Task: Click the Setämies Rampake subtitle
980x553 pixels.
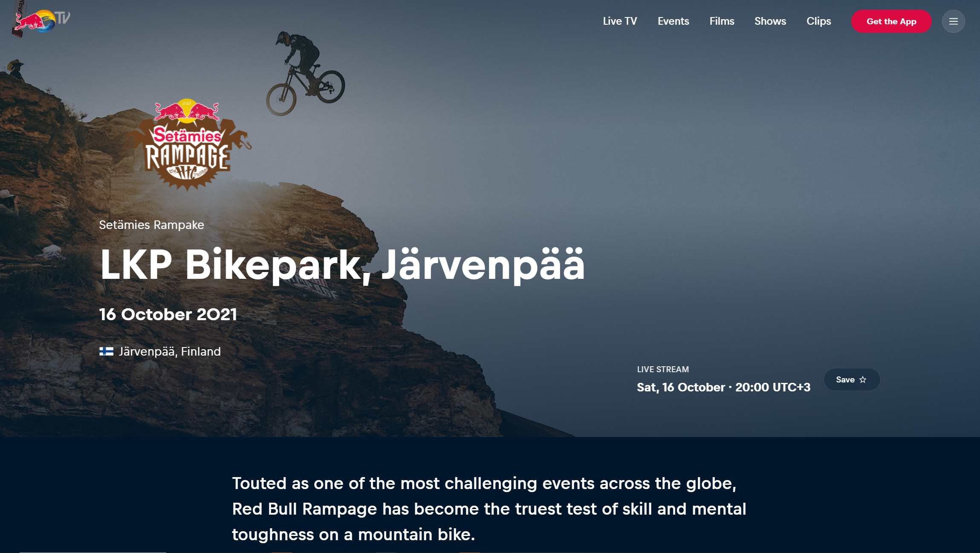Action: click(x=151, y=225)
